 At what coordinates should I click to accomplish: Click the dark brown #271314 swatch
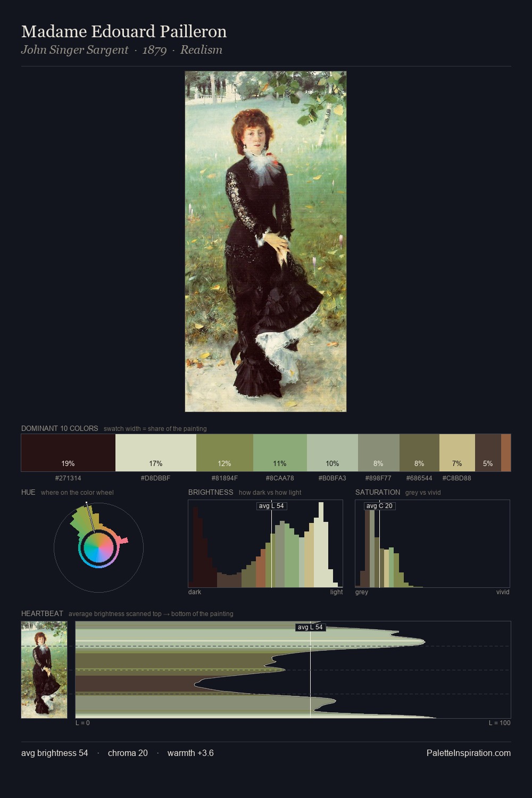pos(68,453)
